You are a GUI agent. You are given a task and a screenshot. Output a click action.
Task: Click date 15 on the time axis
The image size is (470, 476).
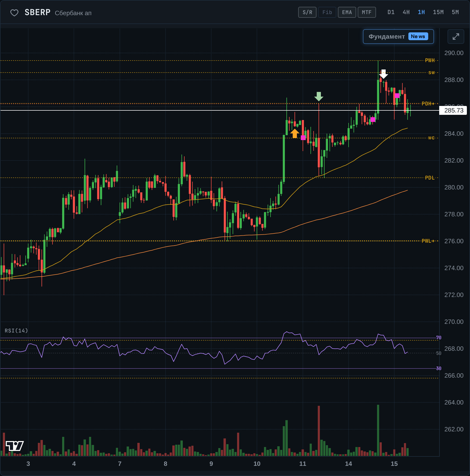(394, 464)
